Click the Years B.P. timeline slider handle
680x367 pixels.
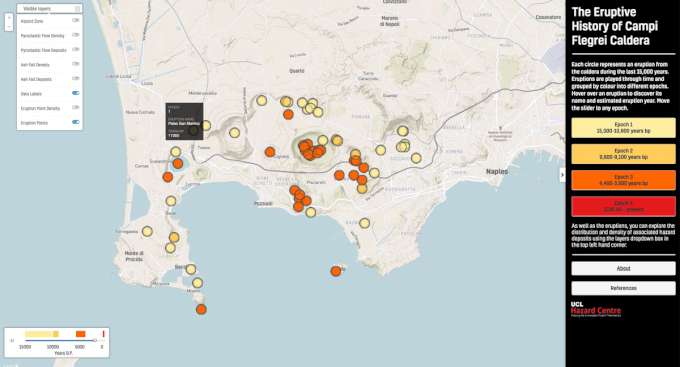(95, 341)
